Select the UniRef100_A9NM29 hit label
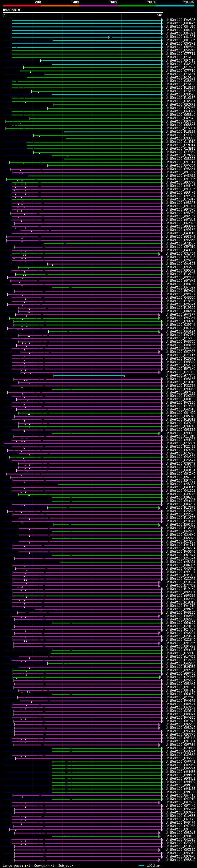Screen dimensions: 197x868 click(180, 782)
